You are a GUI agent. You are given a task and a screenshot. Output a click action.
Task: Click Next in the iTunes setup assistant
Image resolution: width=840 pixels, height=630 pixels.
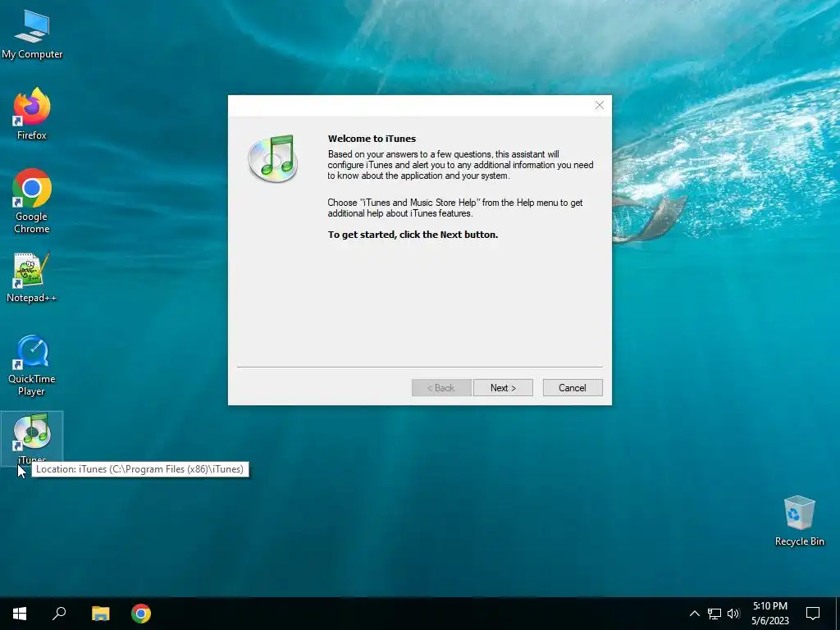point(503,388)
